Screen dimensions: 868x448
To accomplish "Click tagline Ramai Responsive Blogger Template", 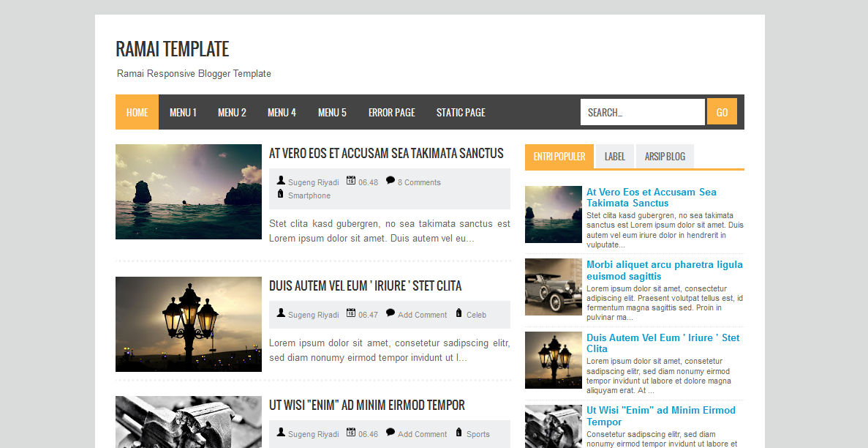I will coord(194,74).
